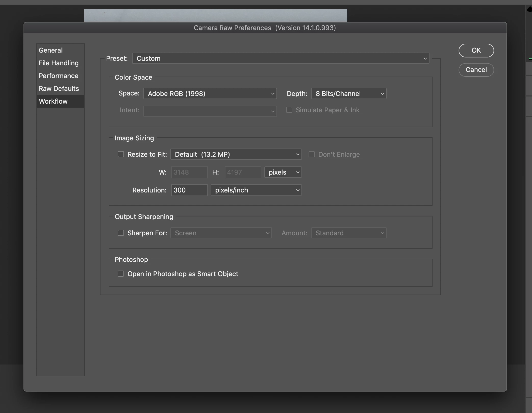Open the Depth dropdown 8 Bits/Channel
Screen dimensions: 532x413
click(x=349, y=94)
